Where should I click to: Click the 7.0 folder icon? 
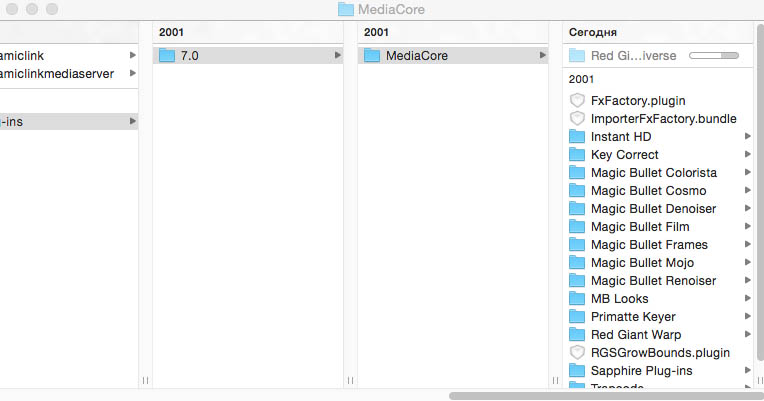click(x=167, y=56)
